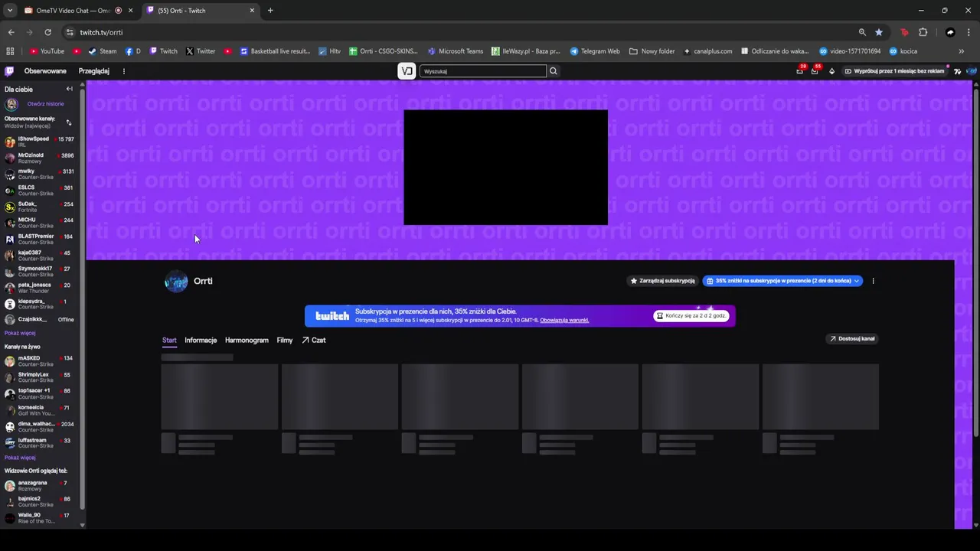Image resolution: width=980 pixels, height=551 pixels.
Task: Open kaja0387 channel in sidebar
Action: 39,255
